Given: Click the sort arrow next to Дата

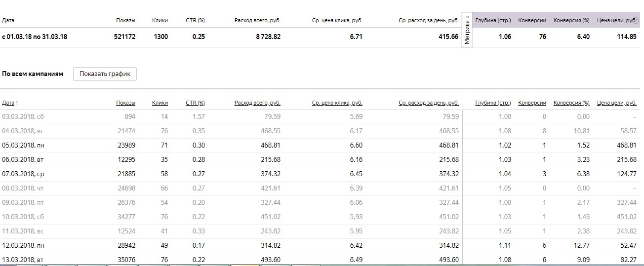Looking at the screenshot, I should [x=17, y=103].
